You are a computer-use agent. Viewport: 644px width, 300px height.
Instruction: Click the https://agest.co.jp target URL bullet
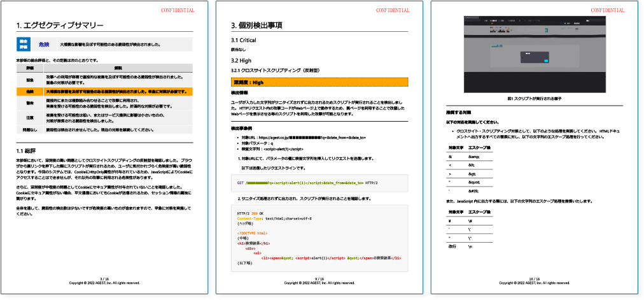(x=303, y=138)
